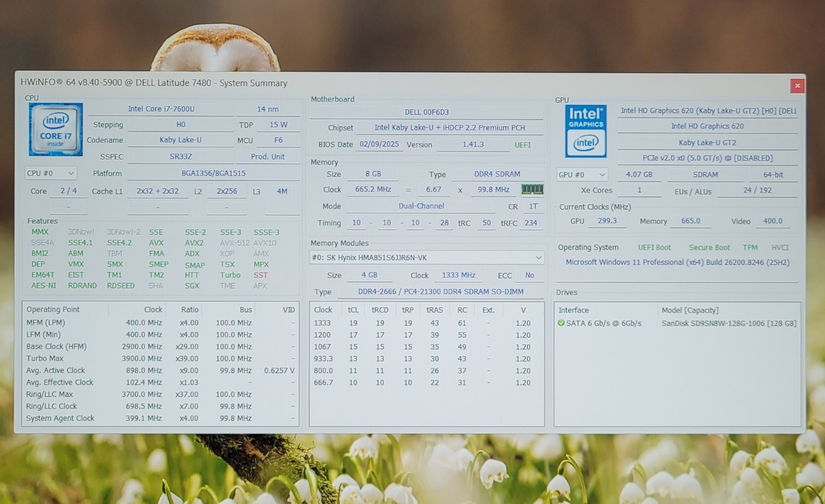Click the Intel Core i7-7600U processor name
This screenshot has height=504, width=825.
click(161, 109)
